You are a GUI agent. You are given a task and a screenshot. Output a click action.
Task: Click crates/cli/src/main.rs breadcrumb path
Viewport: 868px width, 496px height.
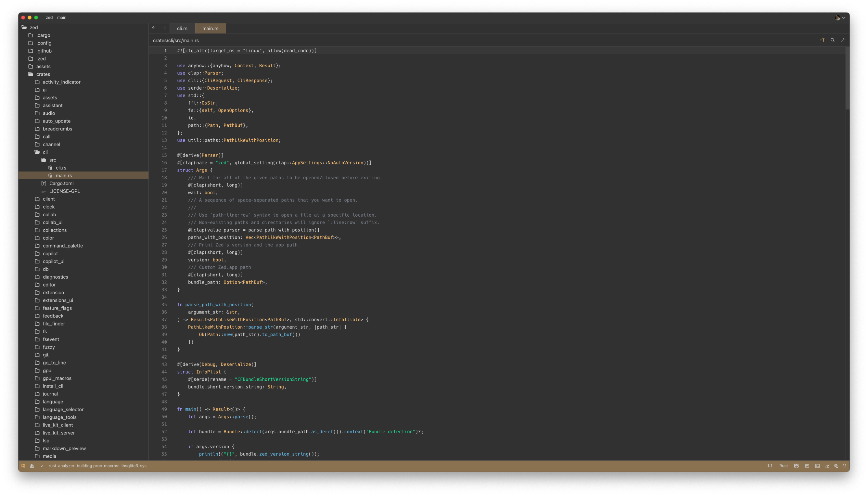[176, 40]
